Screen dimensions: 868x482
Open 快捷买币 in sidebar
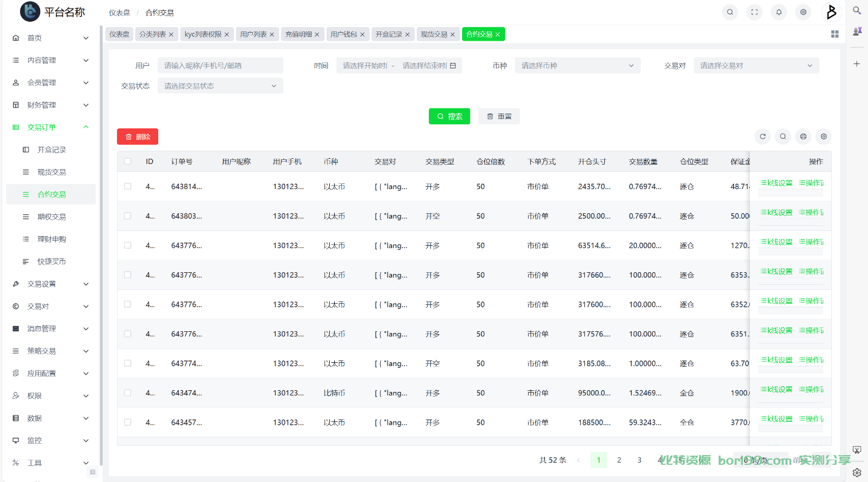(x=51, y=261)
